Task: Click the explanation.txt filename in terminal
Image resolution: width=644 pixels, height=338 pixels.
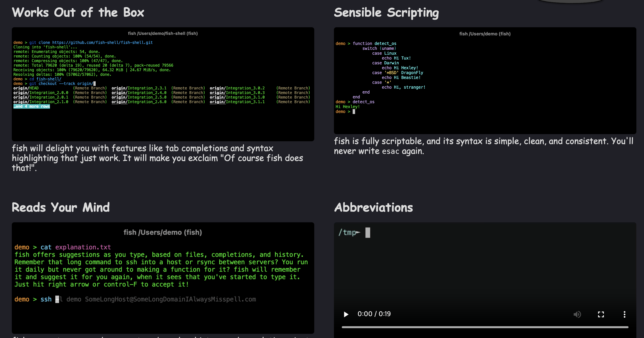Action: coord(83,247)
